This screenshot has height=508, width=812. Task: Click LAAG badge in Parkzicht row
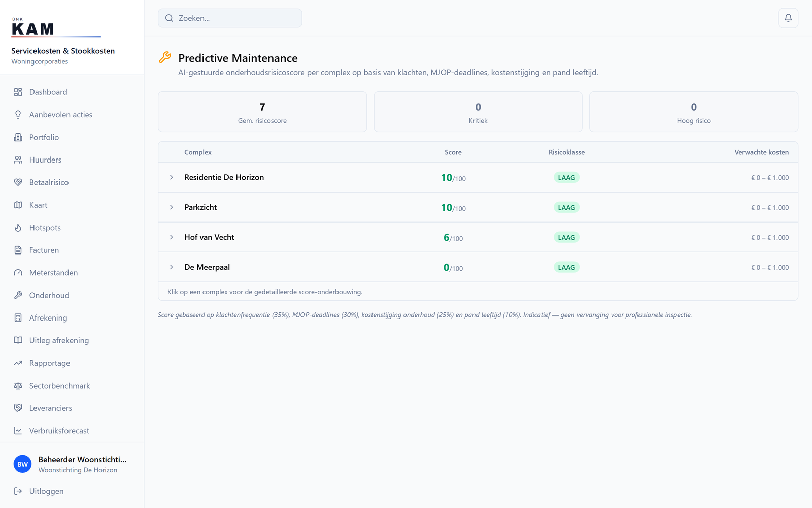coord(566,208)
